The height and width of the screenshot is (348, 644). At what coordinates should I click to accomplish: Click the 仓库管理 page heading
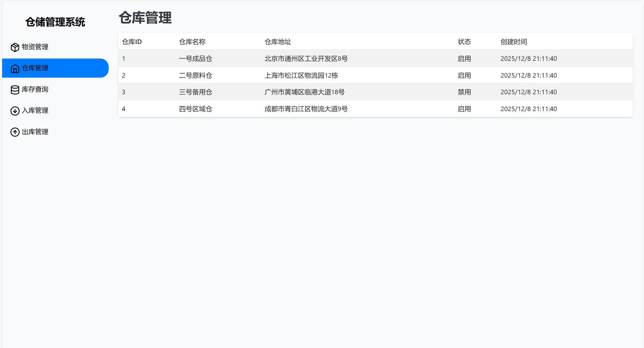tap(145, 18)
